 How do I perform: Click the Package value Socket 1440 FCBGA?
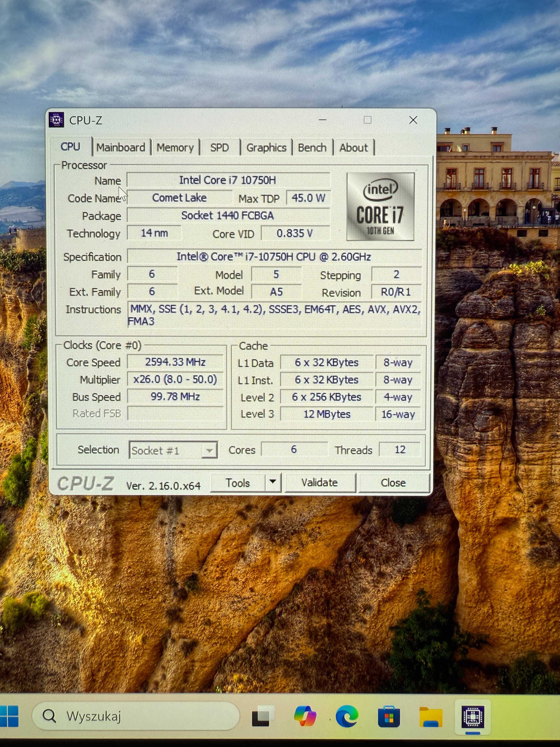click(x=228, y=215)
